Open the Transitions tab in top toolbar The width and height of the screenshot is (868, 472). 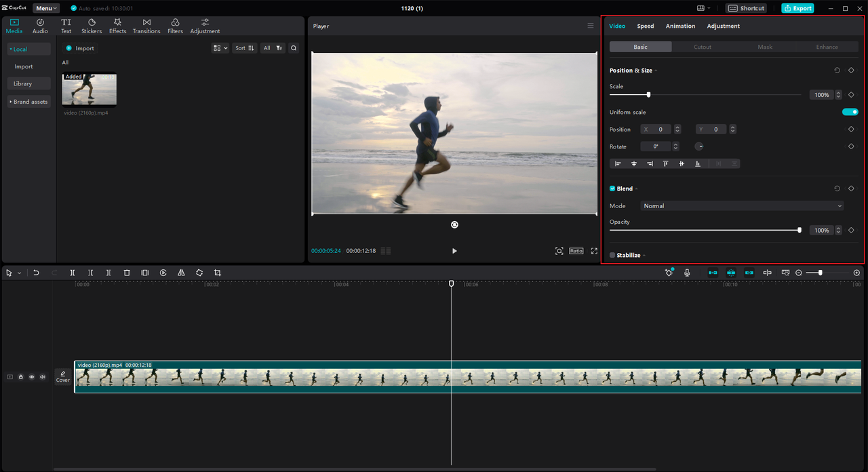point(146,26)
